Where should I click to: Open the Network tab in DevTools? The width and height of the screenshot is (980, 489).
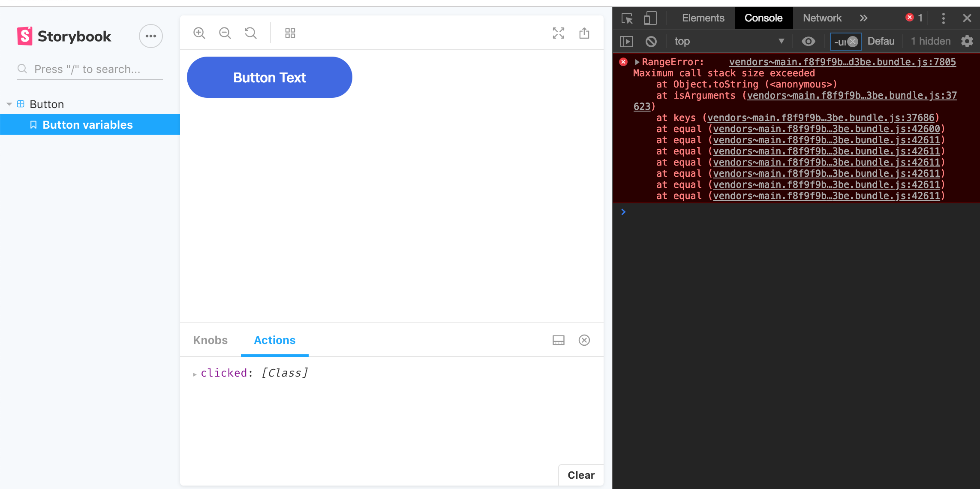click(x=822, y=18)
